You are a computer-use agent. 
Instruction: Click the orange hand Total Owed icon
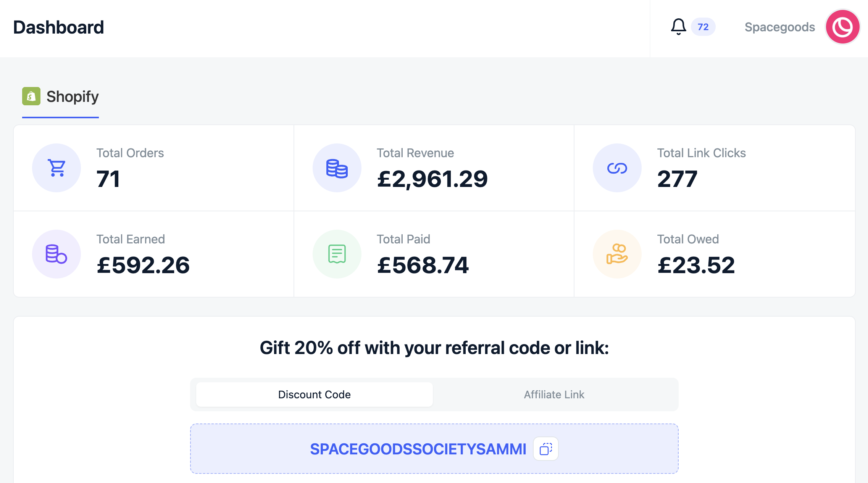(x=617, y=254)
